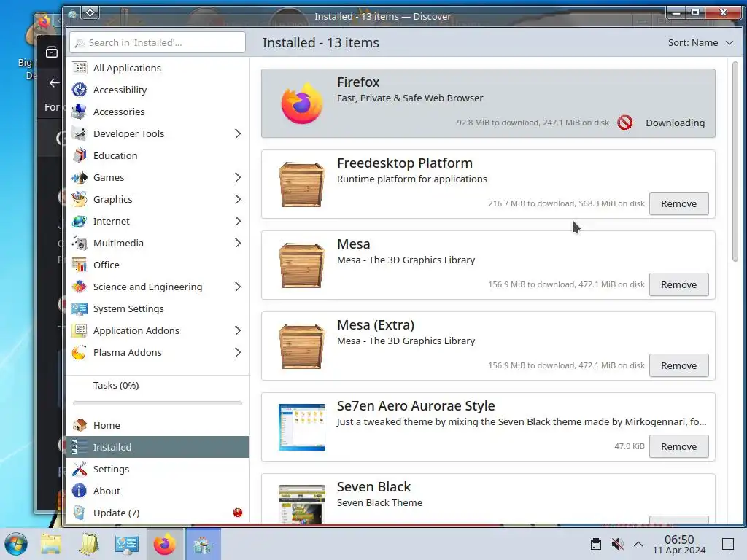Screen dimensions: 747x560
Task: Remove Freedesktop Platform
Action: [678, 204]
